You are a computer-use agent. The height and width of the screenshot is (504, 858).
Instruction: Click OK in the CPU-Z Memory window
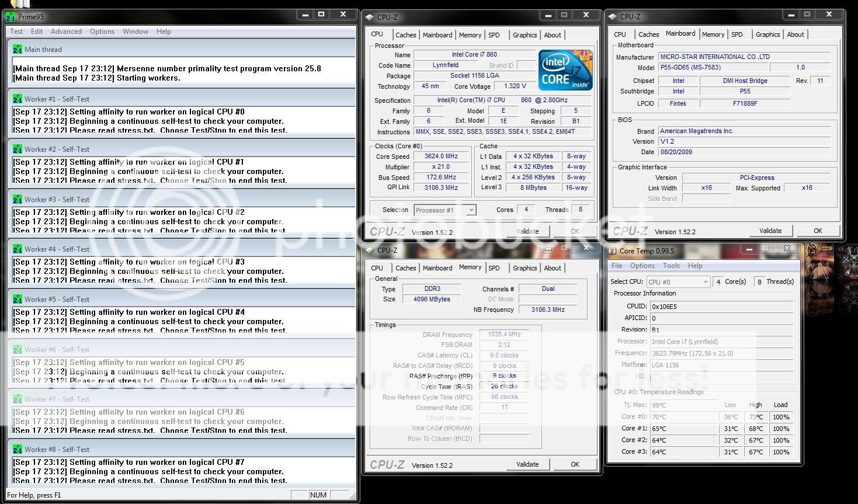click(575, 464)
